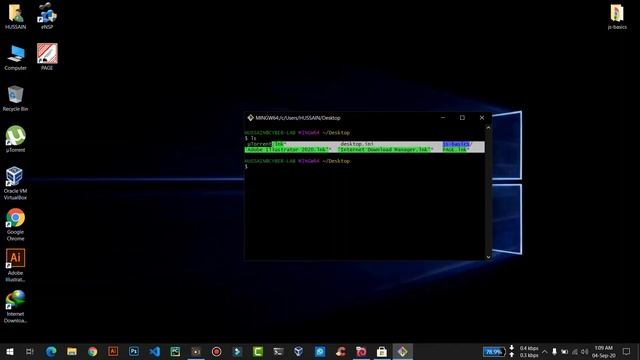Open the Action Center notifications
Viewport: 640px width, 360px height.
point(627,351)
